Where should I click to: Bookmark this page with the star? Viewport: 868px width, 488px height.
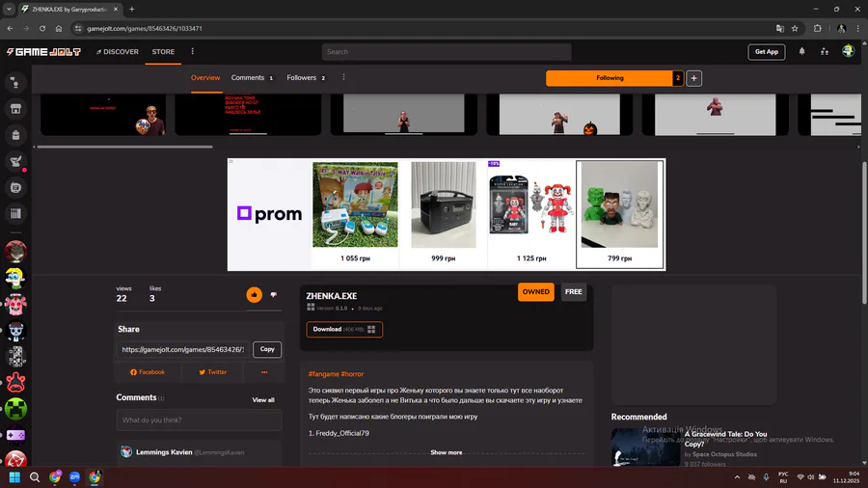tap(795, 28)
